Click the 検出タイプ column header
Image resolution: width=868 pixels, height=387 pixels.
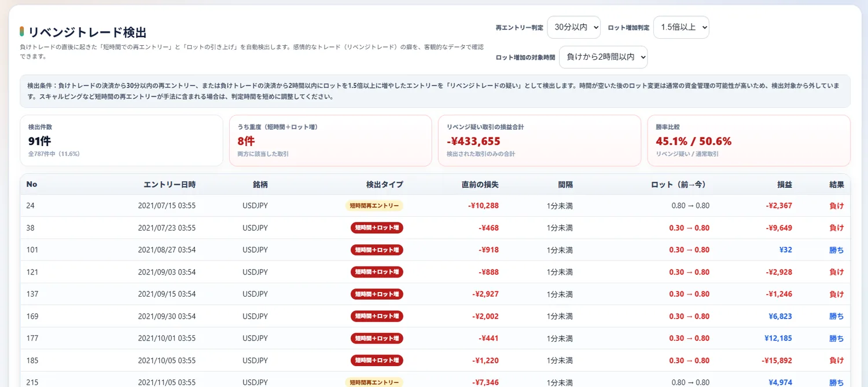pyautogui.click(x=385, y=184)
